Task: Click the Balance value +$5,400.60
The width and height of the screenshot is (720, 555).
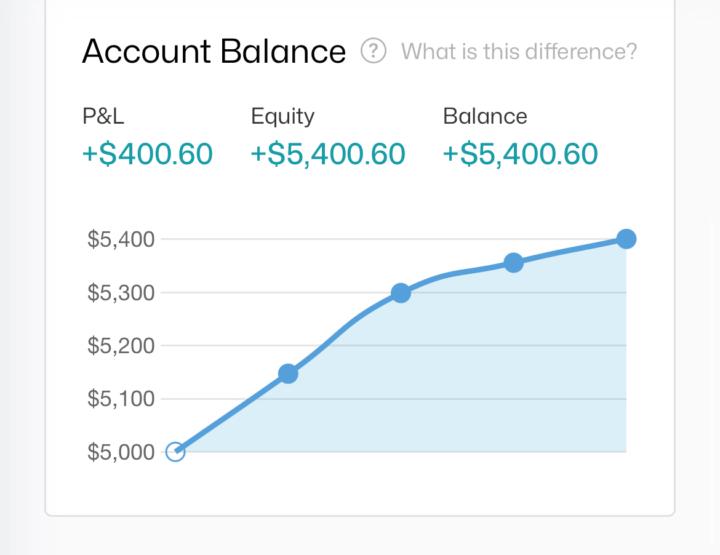Action: 520,154
